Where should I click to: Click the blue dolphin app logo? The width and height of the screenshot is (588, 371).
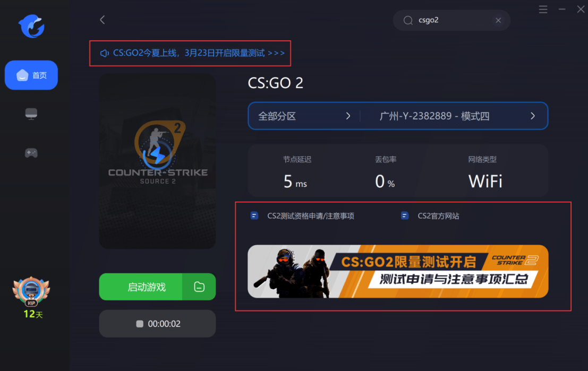click(x=31, y=26)
